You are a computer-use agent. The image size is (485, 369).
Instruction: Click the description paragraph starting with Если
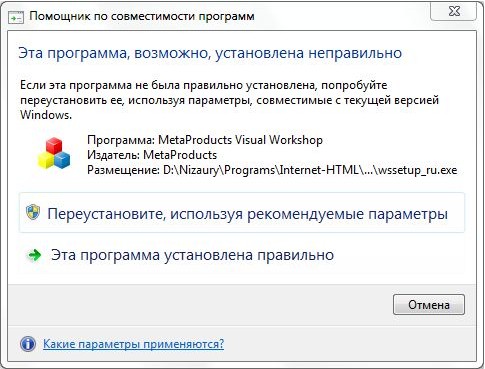pyautogui.click(x=229, y=100)
